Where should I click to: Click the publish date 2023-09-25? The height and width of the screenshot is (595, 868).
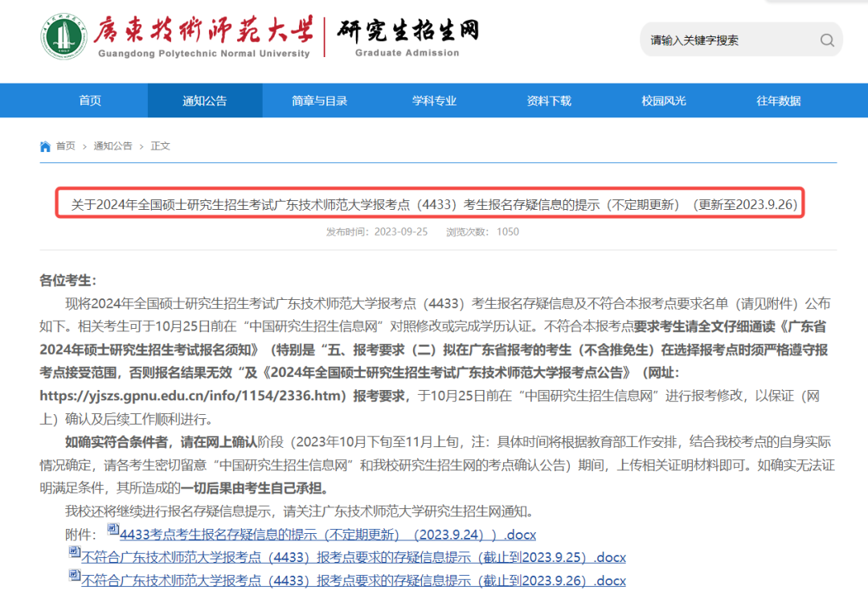pyautogui.click(x=401, y=232)
